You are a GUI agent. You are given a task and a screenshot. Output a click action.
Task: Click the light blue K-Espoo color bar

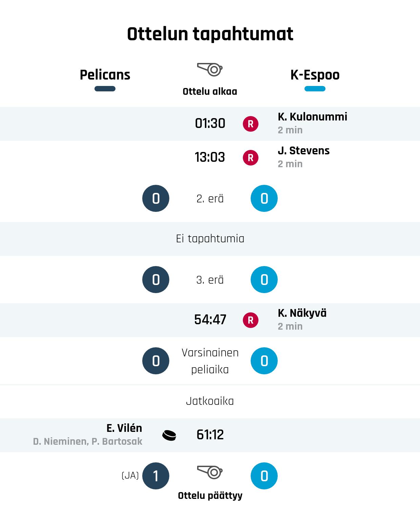click(315, 89)
